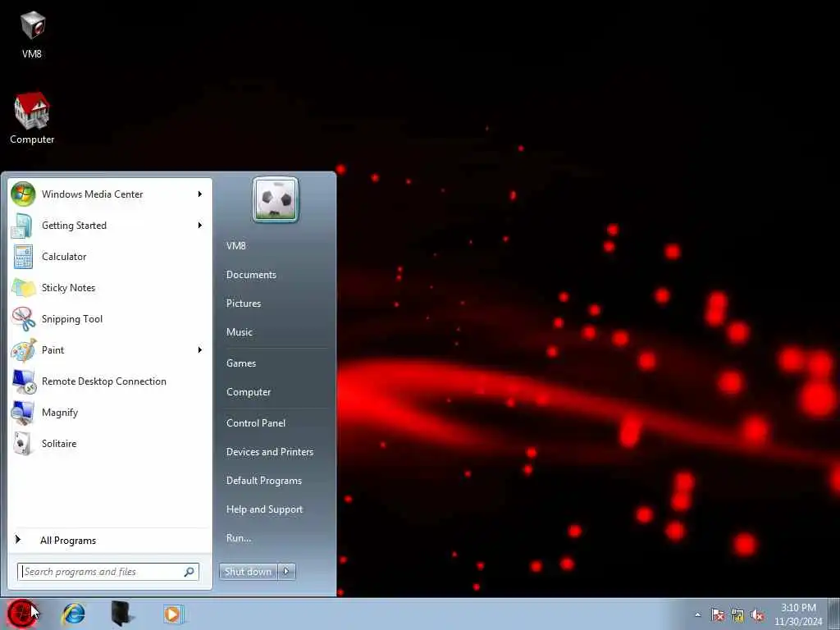The height and width of the screenshot is (630, 840).
Task: Click the Shut down button
Action: click(x=249, y=572)
